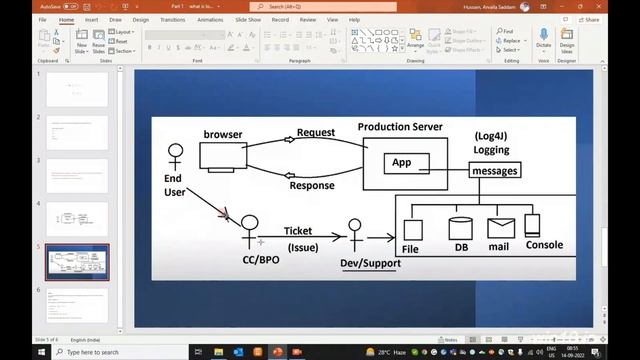Click the Reset button
This screenshot has width=640, height=360.
[118, 41]
